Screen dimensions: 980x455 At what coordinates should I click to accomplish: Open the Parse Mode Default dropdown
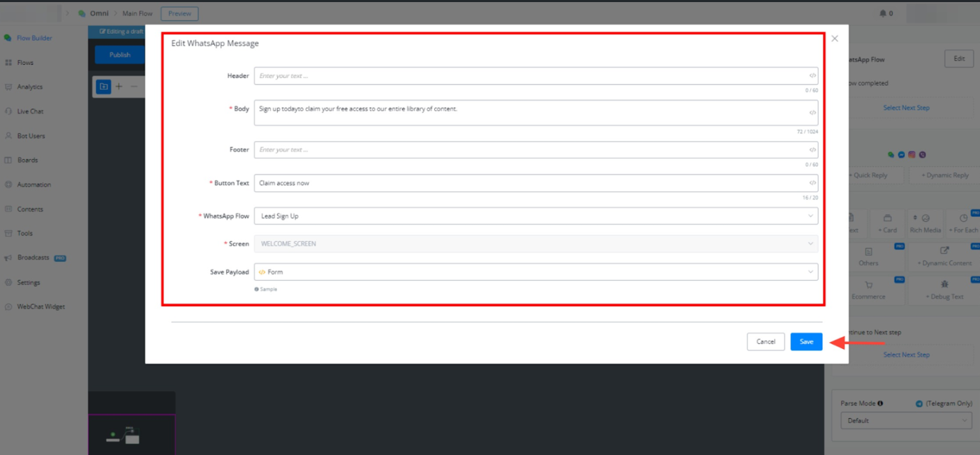(905, 421)
